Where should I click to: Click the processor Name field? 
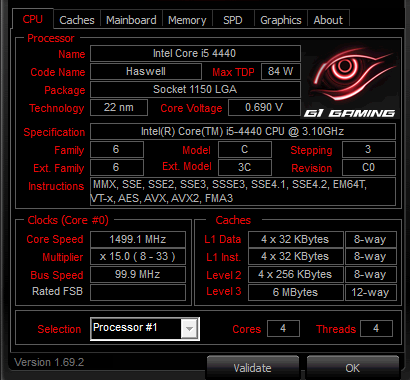pos(195,53)
